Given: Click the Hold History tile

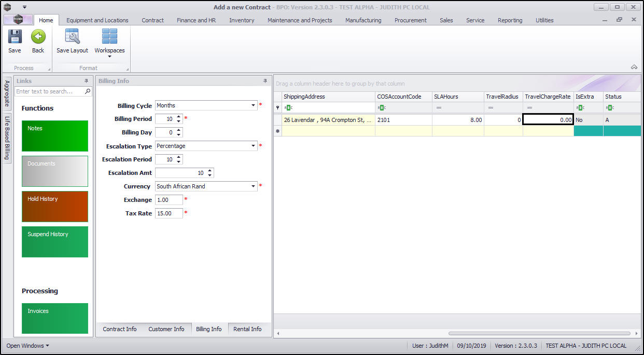Looking at the screenshot, I should coord(55,207).
